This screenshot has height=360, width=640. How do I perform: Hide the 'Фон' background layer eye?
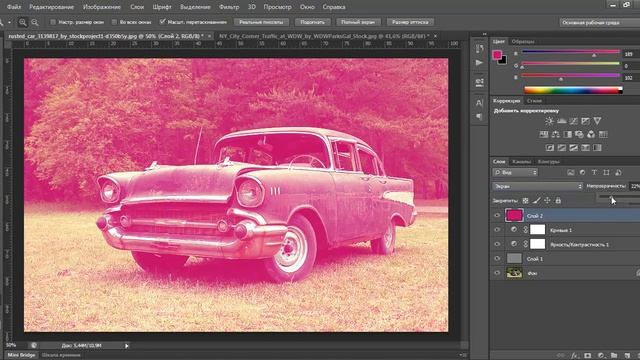coord(497,273)
